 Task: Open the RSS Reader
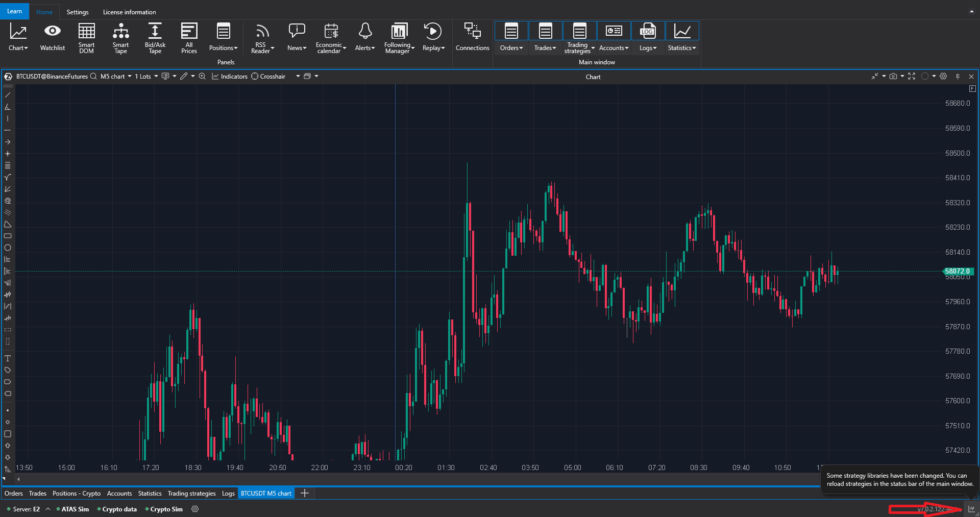tap(262, 38)
